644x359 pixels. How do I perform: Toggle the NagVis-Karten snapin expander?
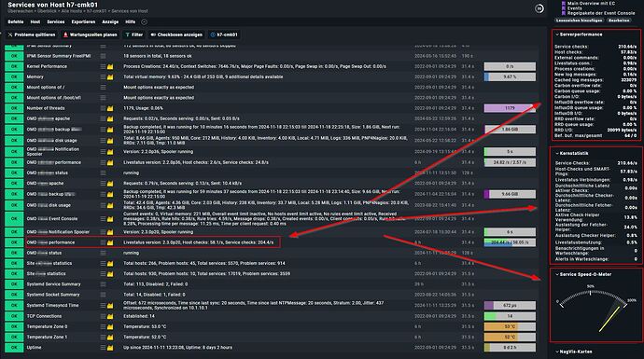tap(557, 352)
